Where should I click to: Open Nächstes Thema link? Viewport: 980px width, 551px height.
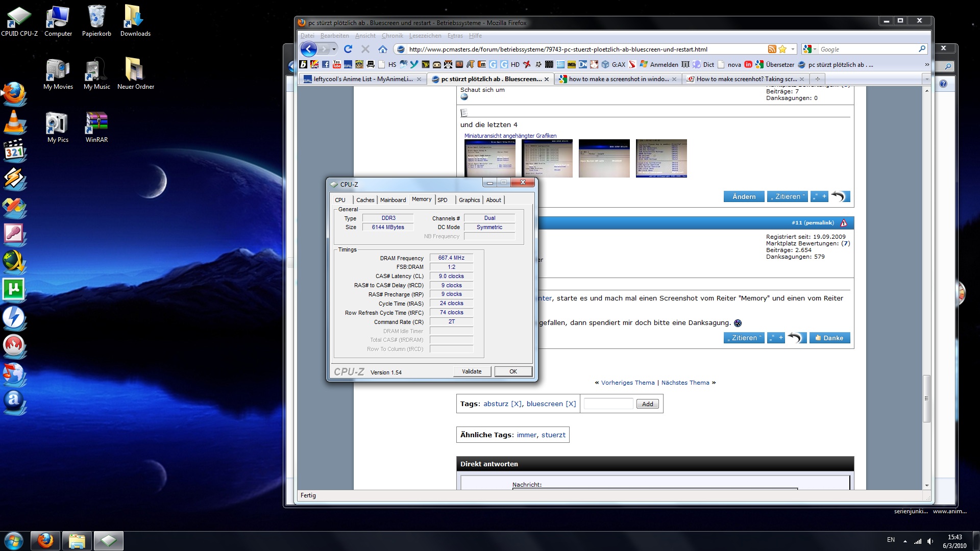(x=685, y=383)
